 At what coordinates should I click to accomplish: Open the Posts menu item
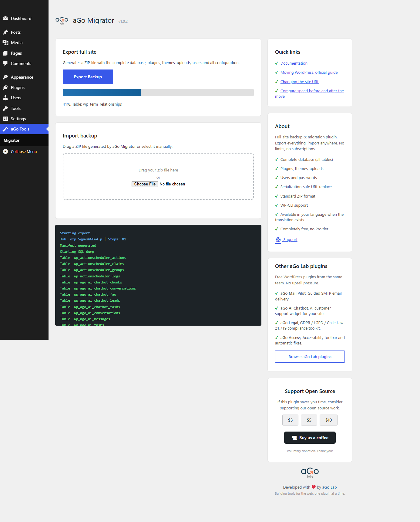(x=24, y=32)
